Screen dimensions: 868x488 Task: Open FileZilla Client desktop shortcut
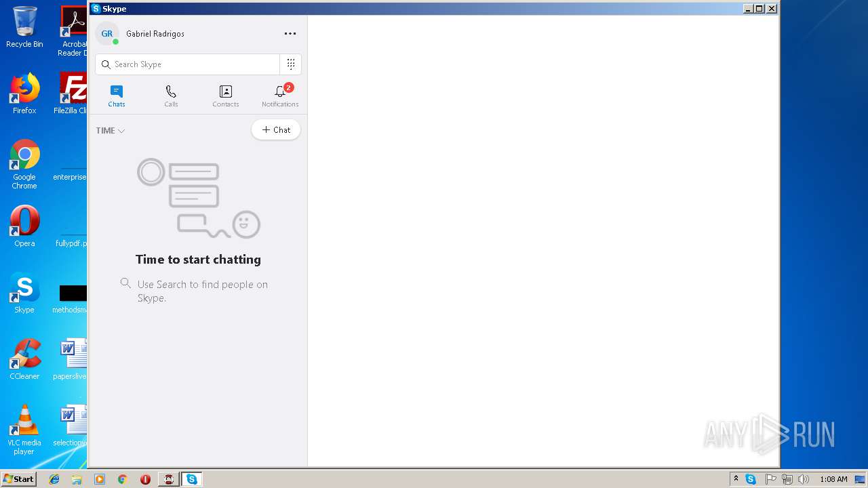[x=71, y=94]
